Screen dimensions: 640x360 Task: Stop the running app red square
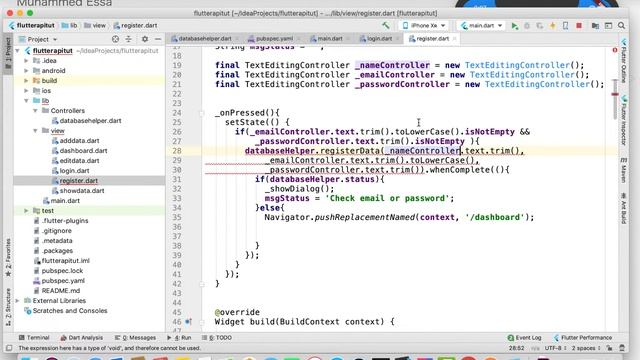(x=578, y=26)
